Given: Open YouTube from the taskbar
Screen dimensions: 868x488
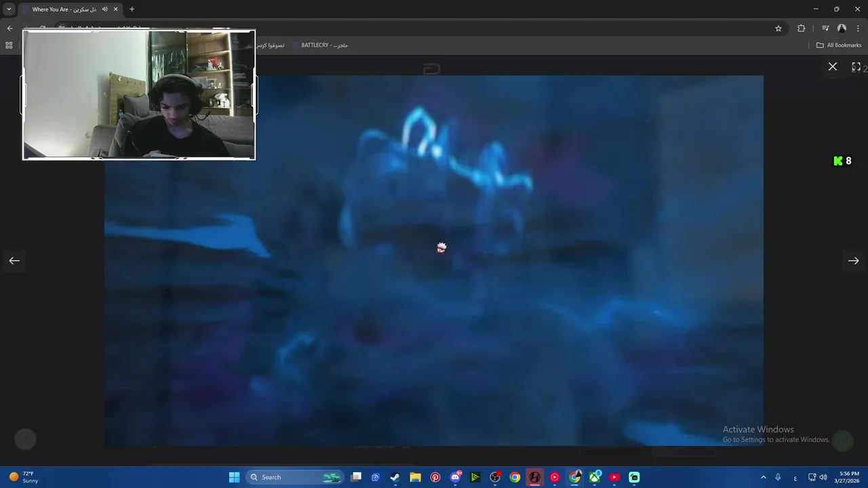Looking at the screenshot, I should coord(614,477).
